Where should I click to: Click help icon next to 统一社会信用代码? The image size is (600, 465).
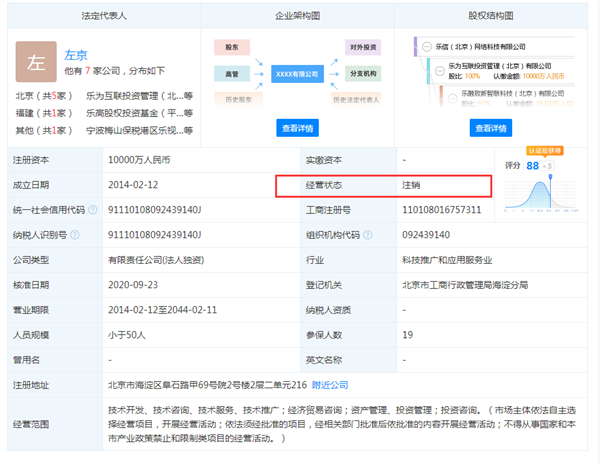[x=93, y=210]
